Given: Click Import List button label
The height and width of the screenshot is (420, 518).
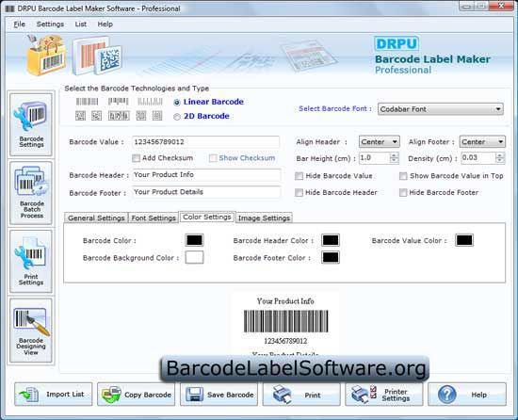Looking at the screenshot, I should [x=65, y=395].
